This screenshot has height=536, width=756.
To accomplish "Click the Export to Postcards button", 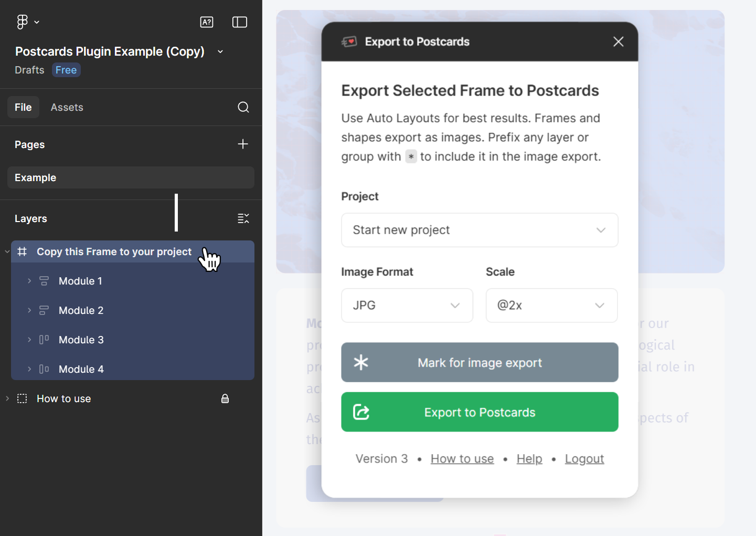I will click(480, 412).
